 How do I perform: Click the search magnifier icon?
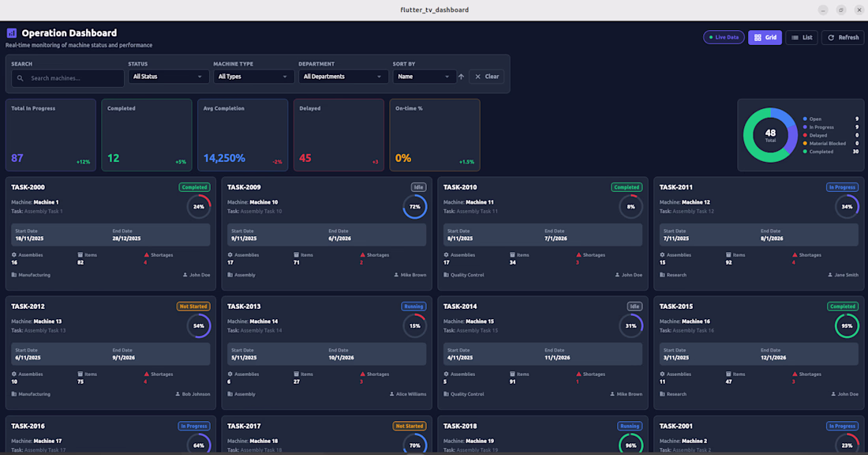coord(21,78)
